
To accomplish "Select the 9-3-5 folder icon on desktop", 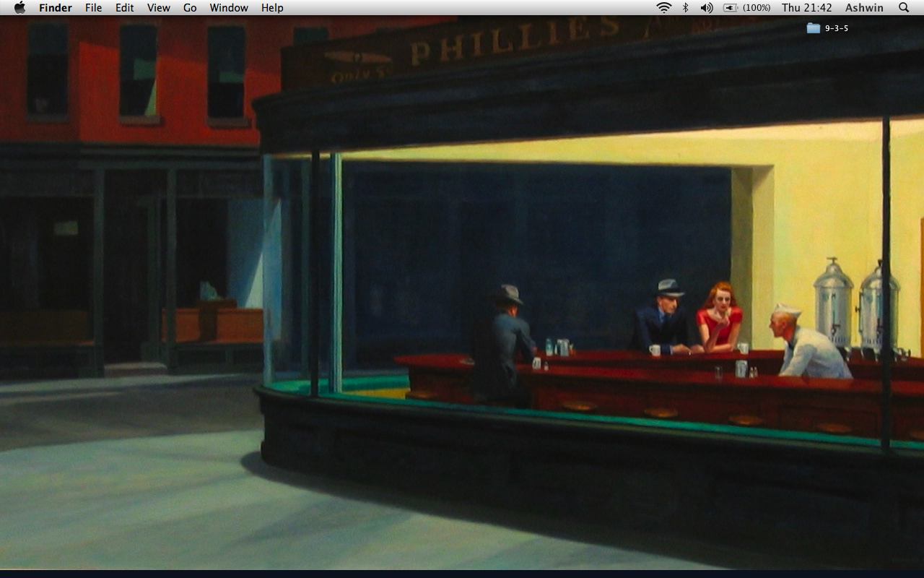I will click(x=814, y=28).
